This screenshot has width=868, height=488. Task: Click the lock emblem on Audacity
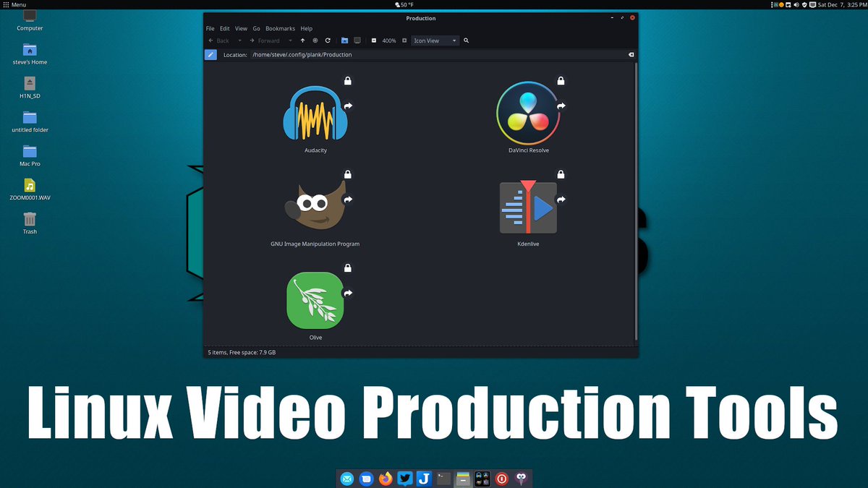click(x=348, y=81)
